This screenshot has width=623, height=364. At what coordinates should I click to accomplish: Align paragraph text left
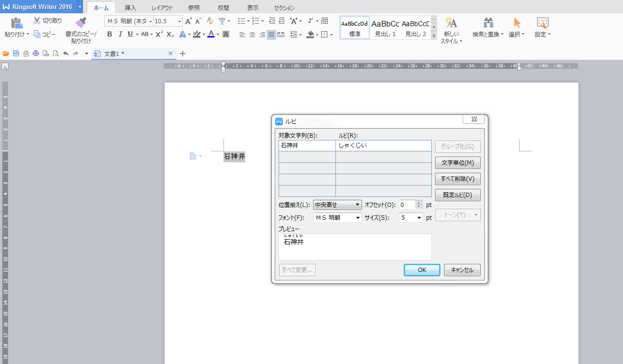[x=242, y=34]
